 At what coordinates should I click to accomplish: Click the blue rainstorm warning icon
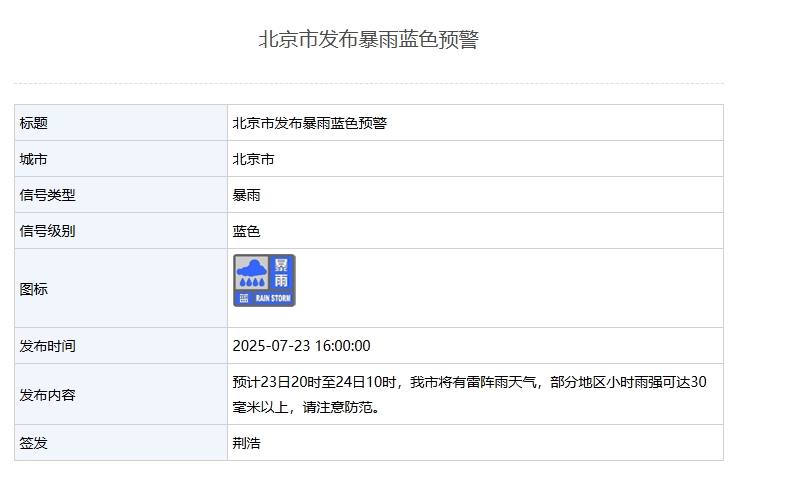click(x=264, y=280)
